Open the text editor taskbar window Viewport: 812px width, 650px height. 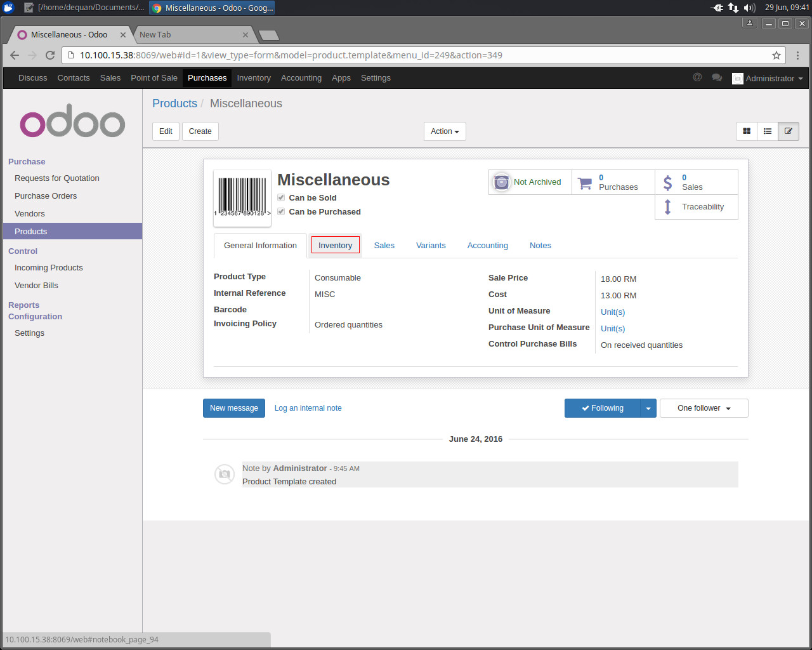(x=84, y=8)
